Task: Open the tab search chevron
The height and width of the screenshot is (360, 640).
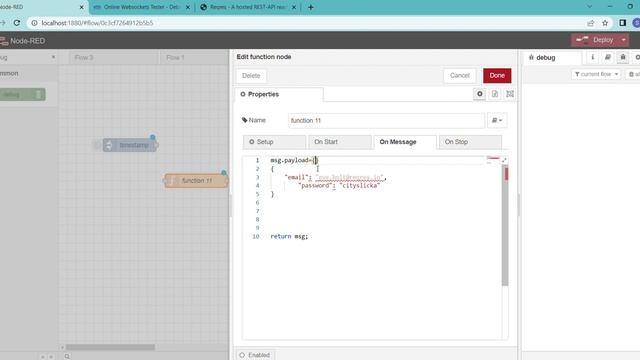Action: (x=589, y=7)
